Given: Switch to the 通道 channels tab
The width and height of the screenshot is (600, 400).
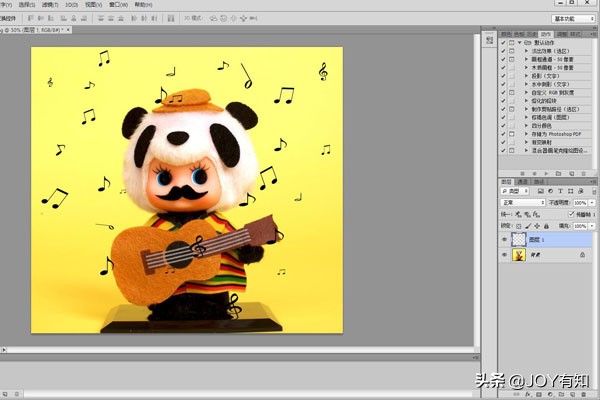Looking at the screenshot, I should (x=522, y=181).
